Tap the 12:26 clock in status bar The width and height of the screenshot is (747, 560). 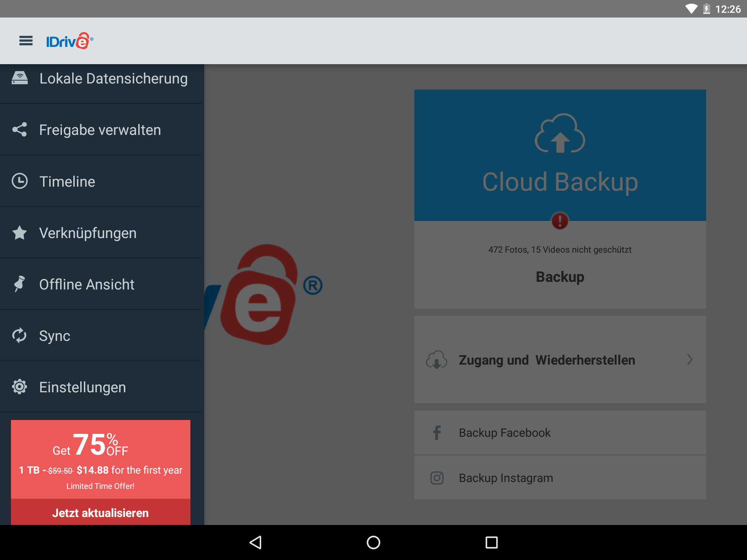(728, 9)
